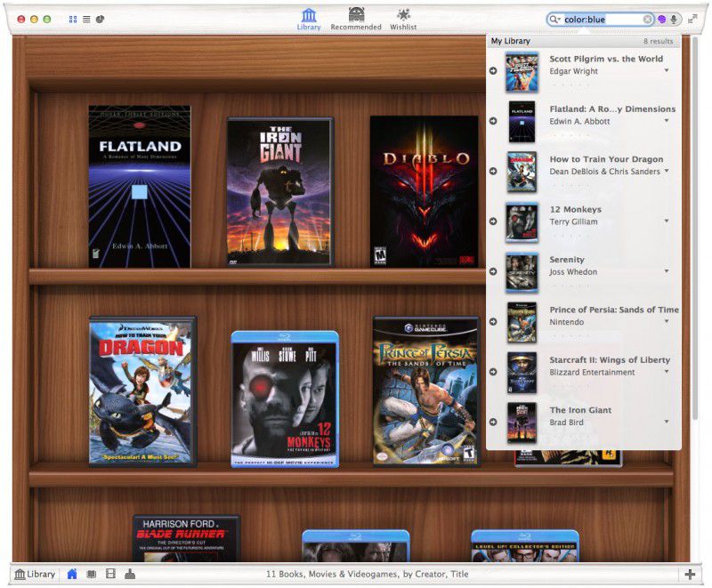Filter shelf to Movies using the film icon
Screen dimensions: 712x588
pyautogui.click(x=111, y=575)
